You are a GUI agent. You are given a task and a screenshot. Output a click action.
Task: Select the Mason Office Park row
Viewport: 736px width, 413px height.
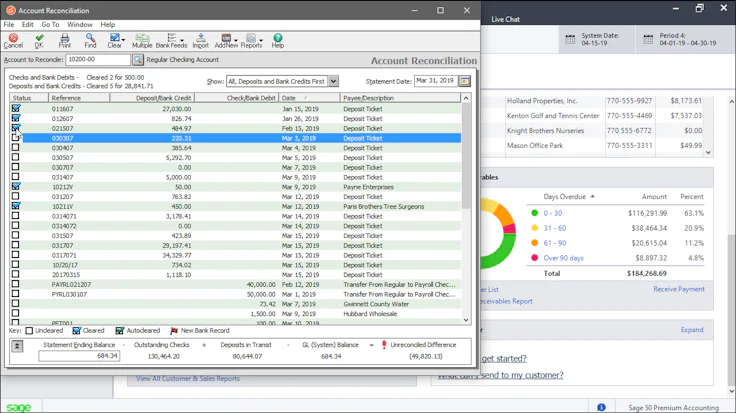click(603, 145)
